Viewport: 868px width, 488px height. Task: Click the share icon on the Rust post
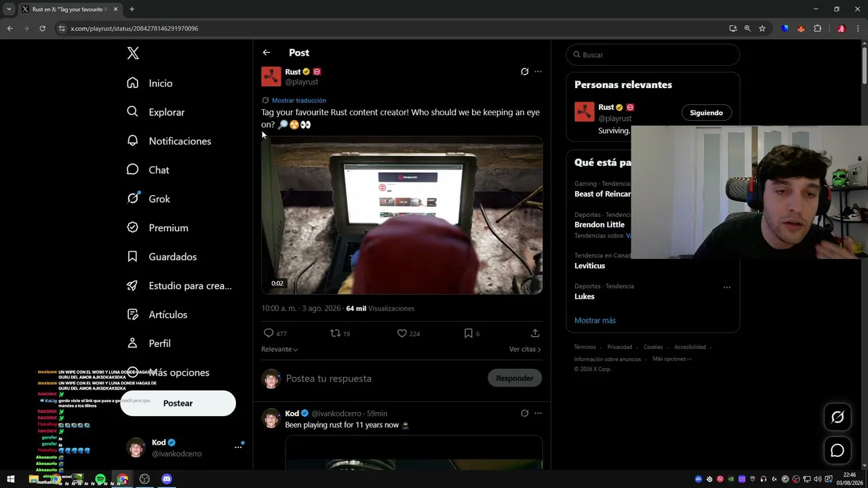(x=535, y=333)
